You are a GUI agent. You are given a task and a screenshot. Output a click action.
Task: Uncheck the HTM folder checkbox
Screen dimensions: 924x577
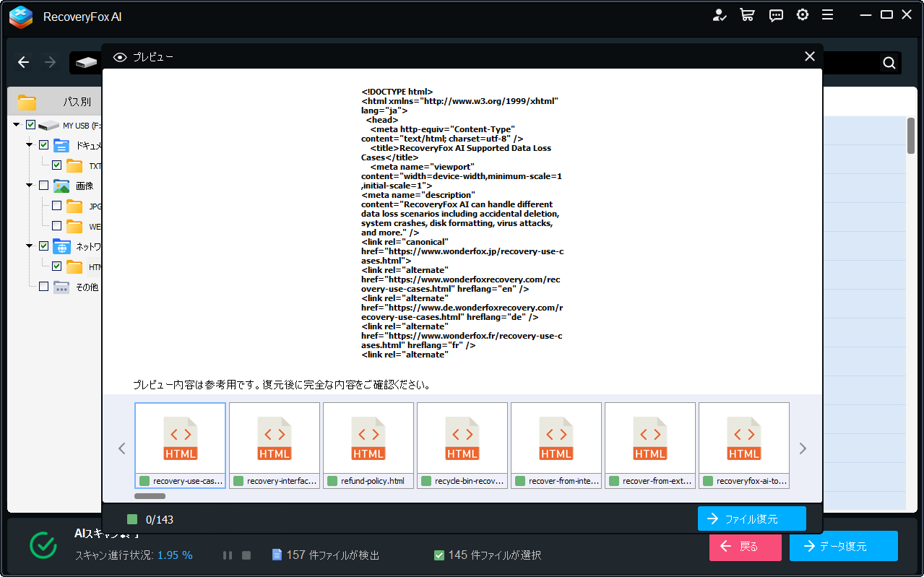pyautogui.click(x=56, y=266)
